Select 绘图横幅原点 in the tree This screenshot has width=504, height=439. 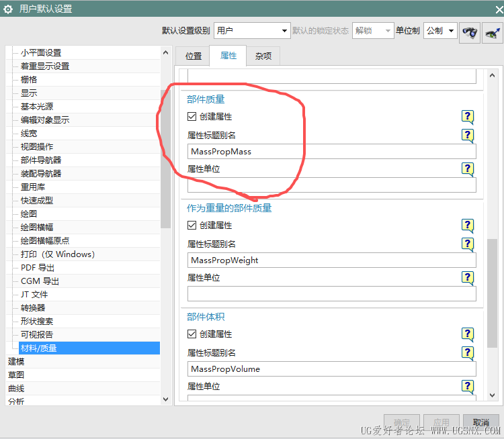[x=45, y=241]
